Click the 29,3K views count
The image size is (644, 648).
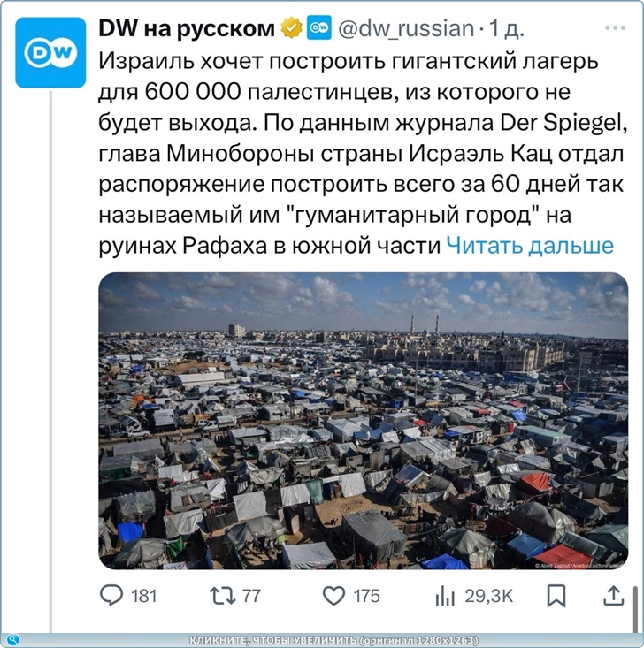[488, 596]
